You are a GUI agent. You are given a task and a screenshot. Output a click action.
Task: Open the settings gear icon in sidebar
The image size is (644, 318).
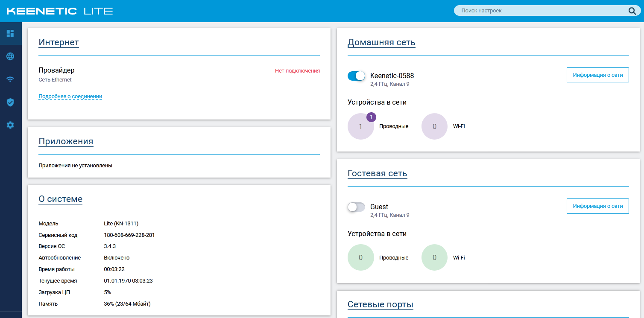click(x=10, y=125)
